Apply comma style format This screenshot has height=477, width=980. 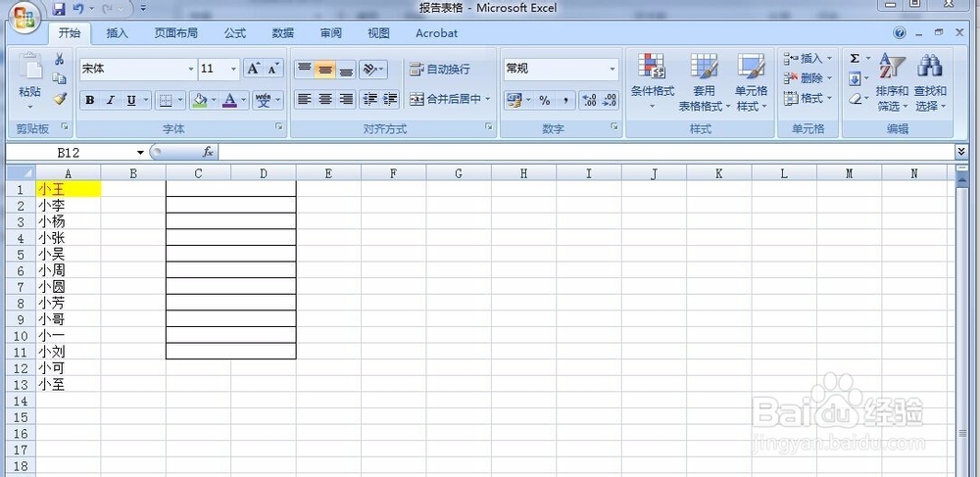coord(565,100)
